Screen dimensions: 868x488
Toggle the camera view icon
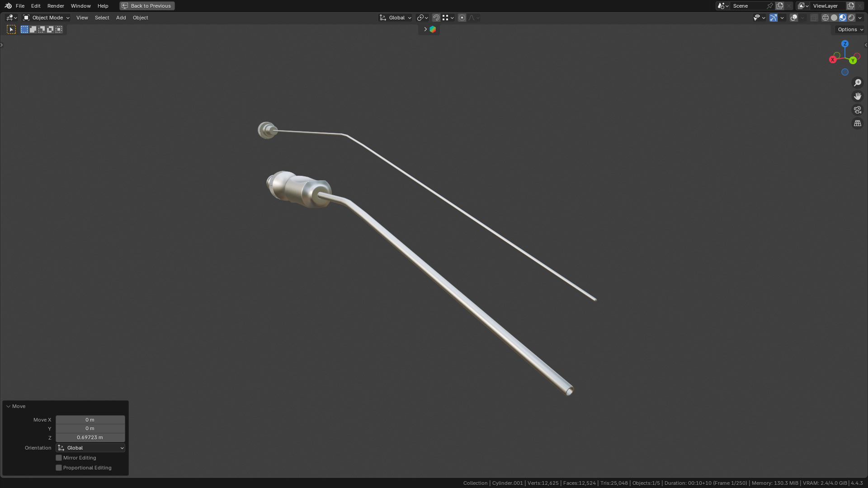858,110
